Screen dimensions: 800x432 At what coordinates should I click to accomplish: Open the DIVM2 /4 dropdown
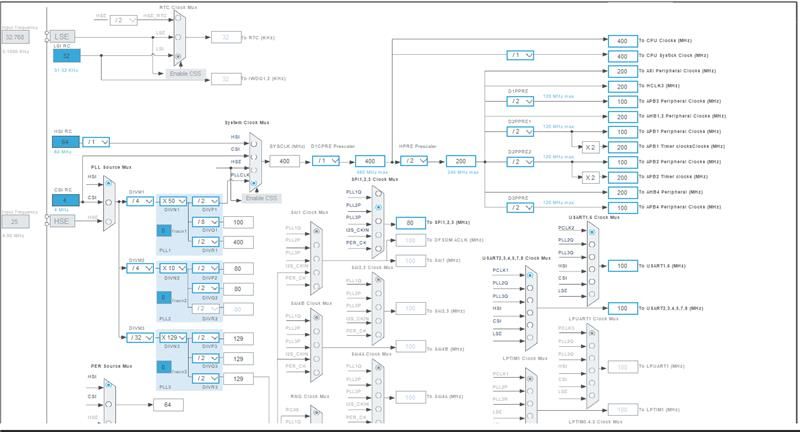(x=140, y=268)
